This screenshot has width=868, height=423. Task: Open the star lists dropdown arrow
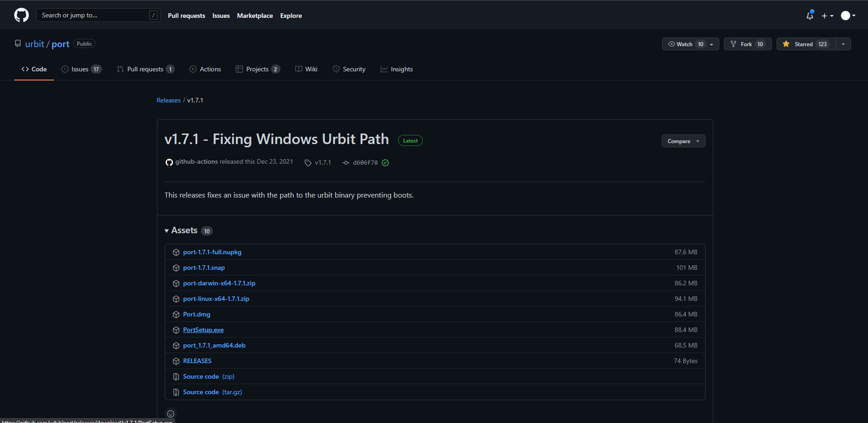pyautogui.click(x=843, y=44)
